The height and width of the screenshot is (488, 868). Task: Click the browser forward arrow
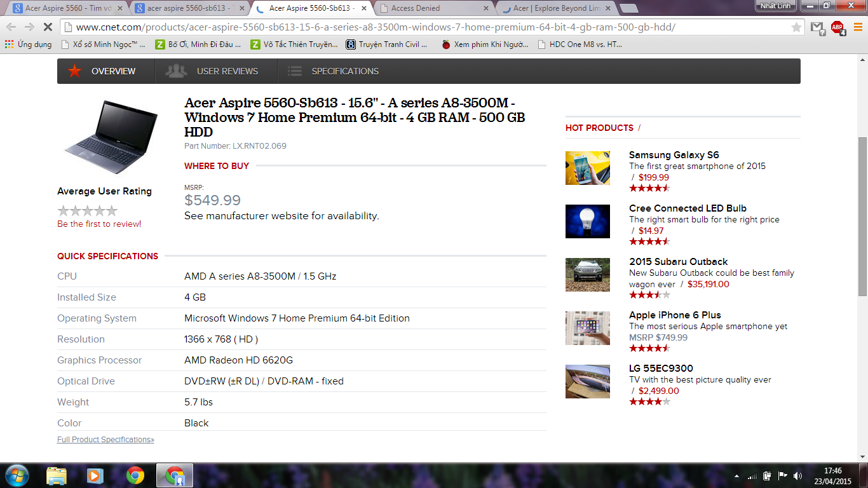click(29, 27)
